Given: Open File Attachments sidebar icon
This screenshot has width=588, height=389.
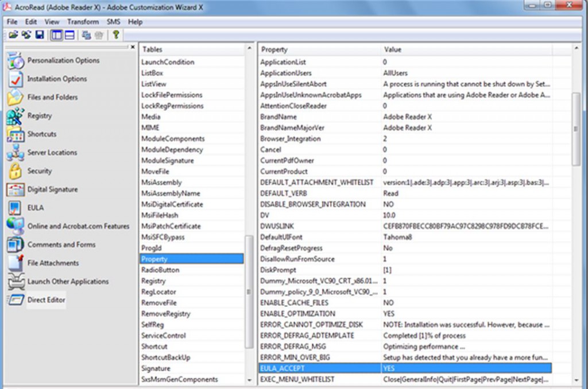Looking at the screenshot, I should 16,263.
